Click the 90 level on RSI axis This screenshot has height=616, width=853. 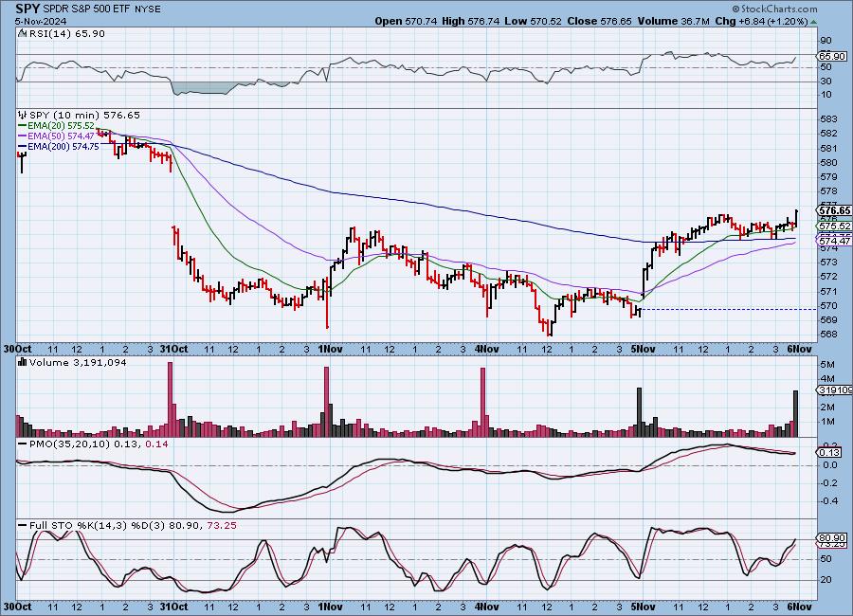(826, 40)
